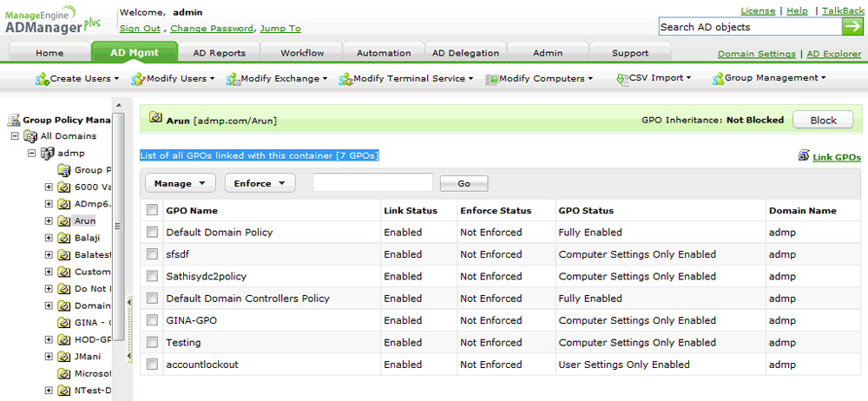Open the Automation tab

click(384, 53)
